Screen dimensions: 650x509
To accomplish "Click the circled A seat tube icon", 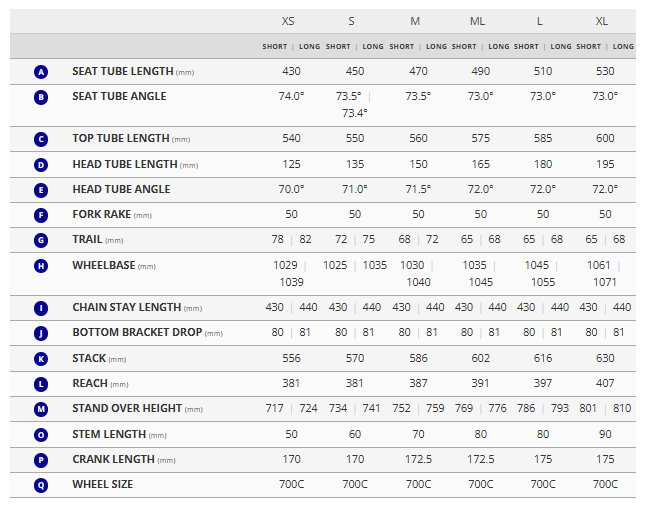I will [41, 72].
